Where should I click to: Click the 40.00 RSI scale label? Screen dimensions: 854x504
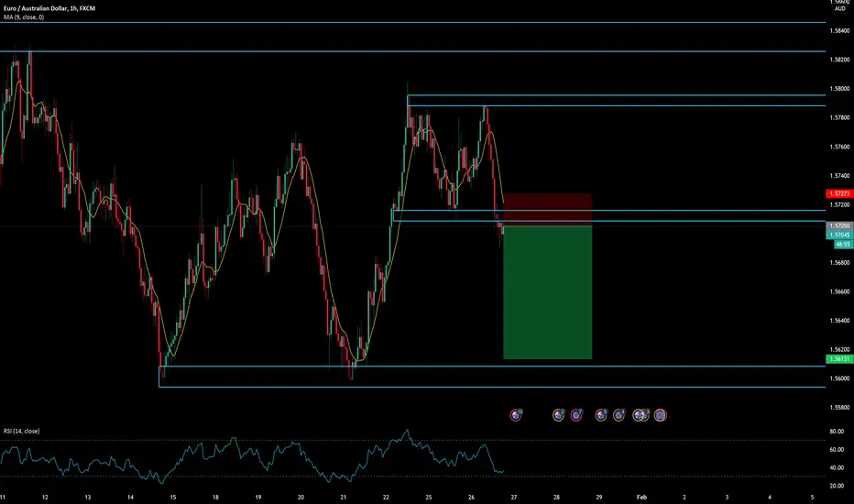pyautogui.click(x=837, y=467)
